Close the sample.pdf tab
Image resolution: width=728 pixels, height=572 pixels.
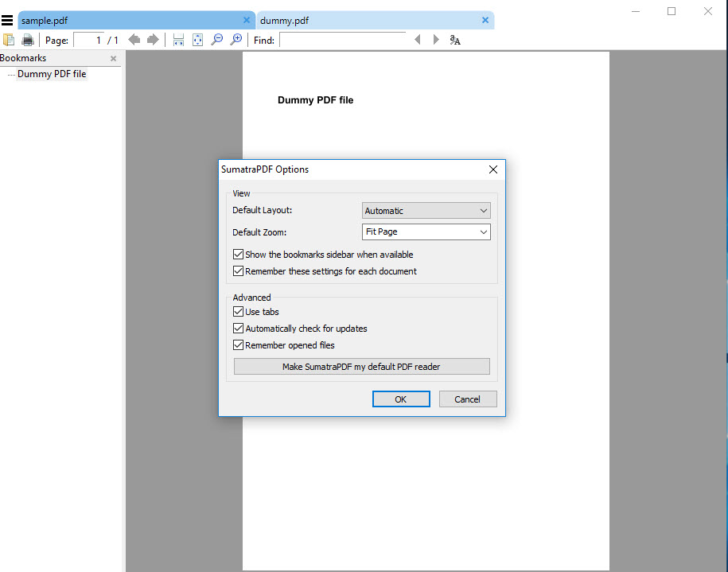[x=247, y=20]
